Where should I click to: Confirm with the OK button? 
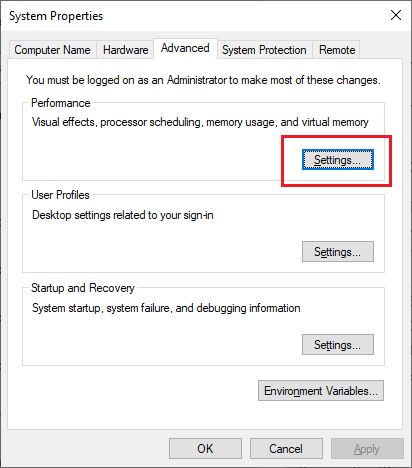pyautogui.click(x=205, y=449)
